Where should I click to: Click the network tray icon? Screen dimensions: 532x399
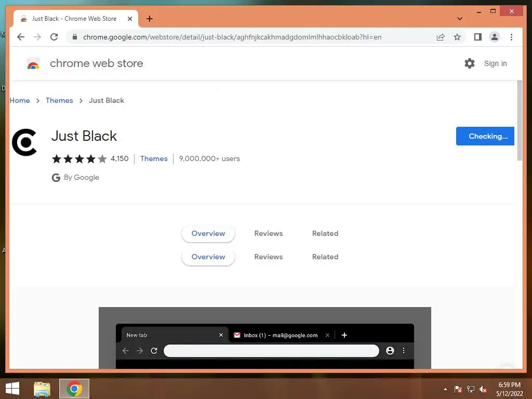tap(471, 389)
